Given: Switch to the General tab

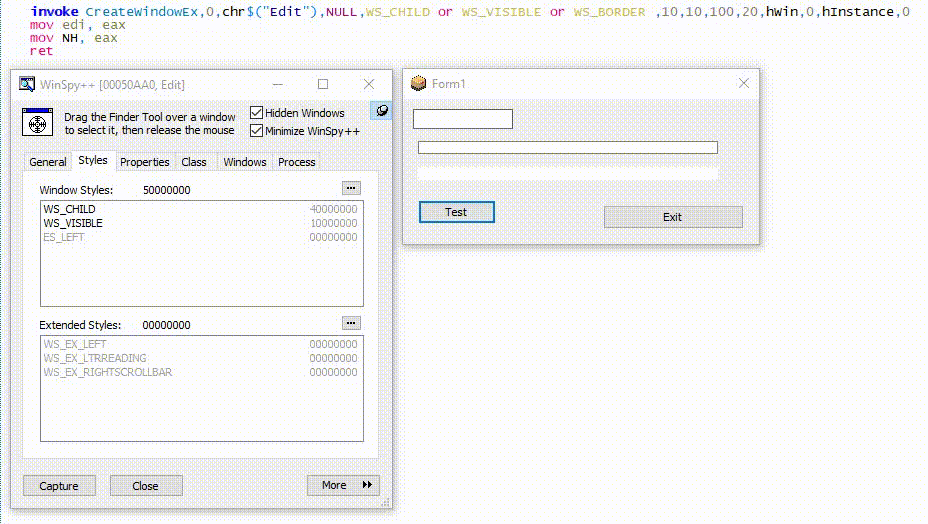Looking at the screenshot, I should point(47,162).
